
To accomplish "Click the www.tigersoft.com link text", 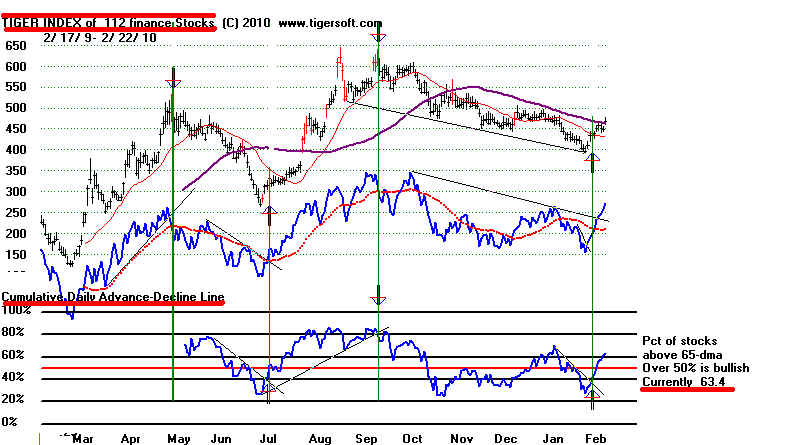I will [329, 23].
